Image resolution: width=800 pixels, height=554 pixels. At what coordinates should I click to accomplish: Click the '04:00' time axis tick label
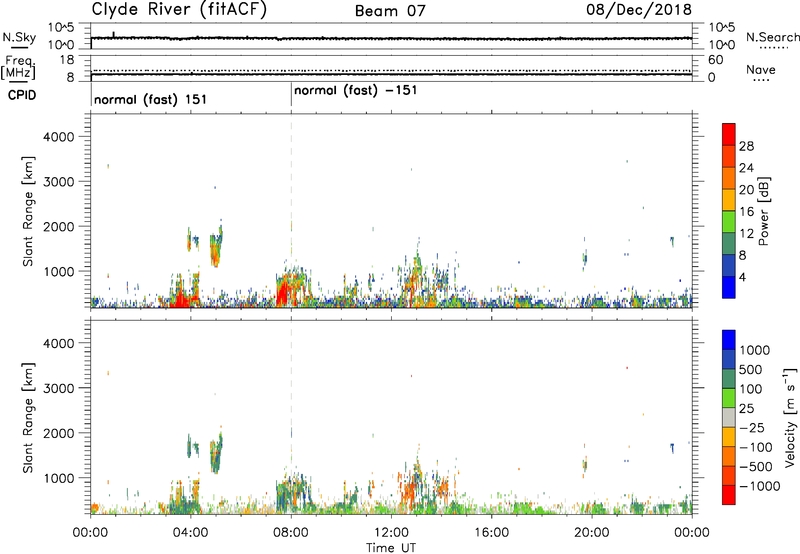191,533
